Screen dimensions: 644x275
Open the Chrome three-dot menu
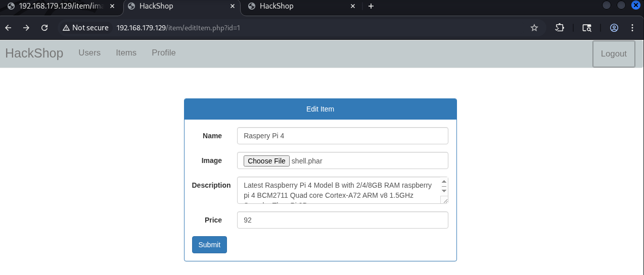point(632,28)
